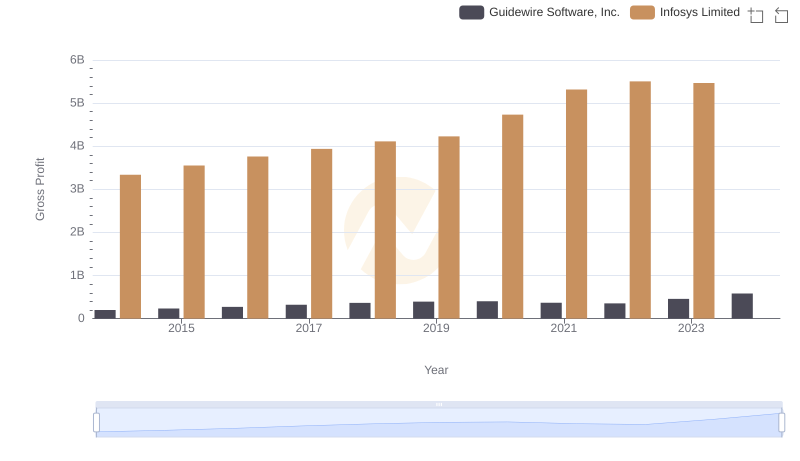This screenshot has width=800, height=461.
Task: Click the 2021 x-axis label
Action: (x=564, y=328)
